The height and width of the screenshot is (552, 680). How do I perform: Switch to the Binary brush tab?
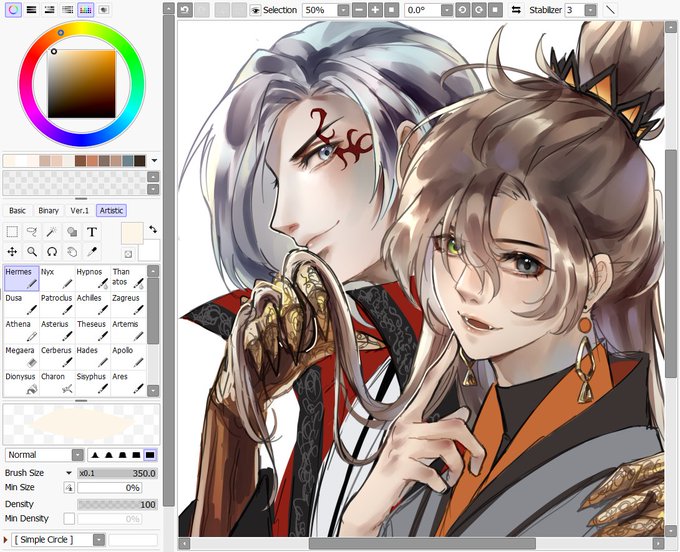tap(49, 211)
